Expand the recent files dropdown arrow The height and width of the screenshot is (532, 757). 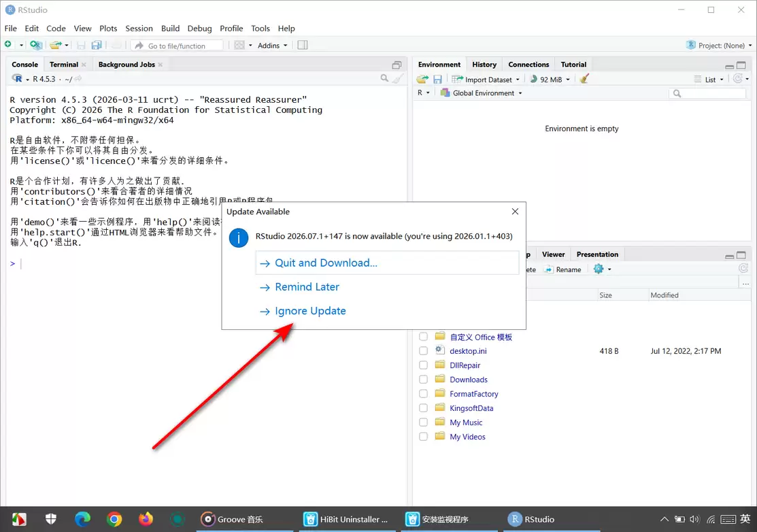(67, 46)
